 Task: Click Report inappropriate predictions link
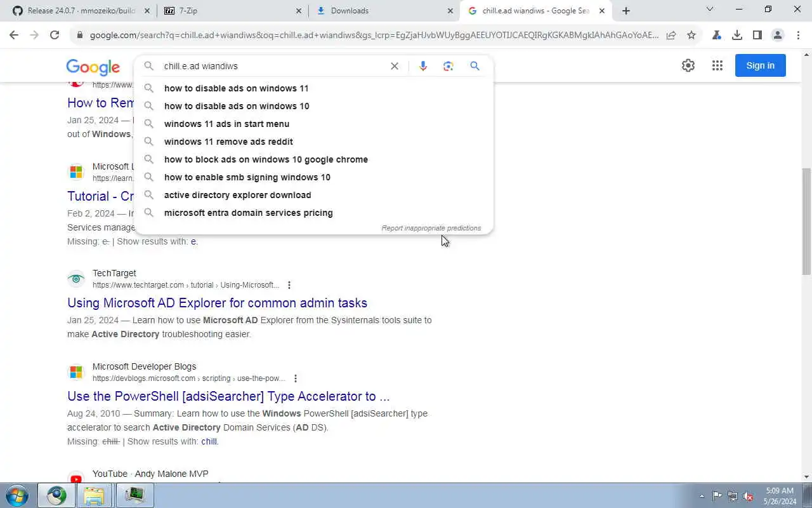431,228
